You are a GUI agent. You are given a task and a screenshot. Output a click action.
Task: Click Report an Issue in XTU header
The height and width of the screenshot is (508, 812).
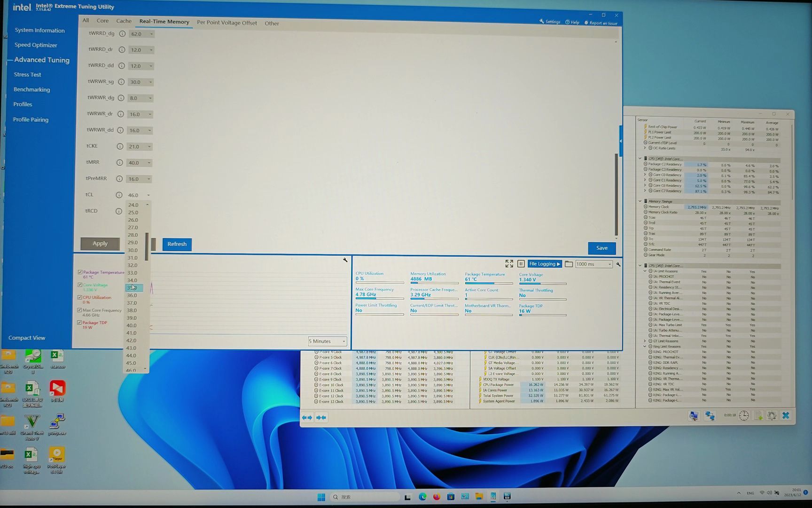point(601,23)
